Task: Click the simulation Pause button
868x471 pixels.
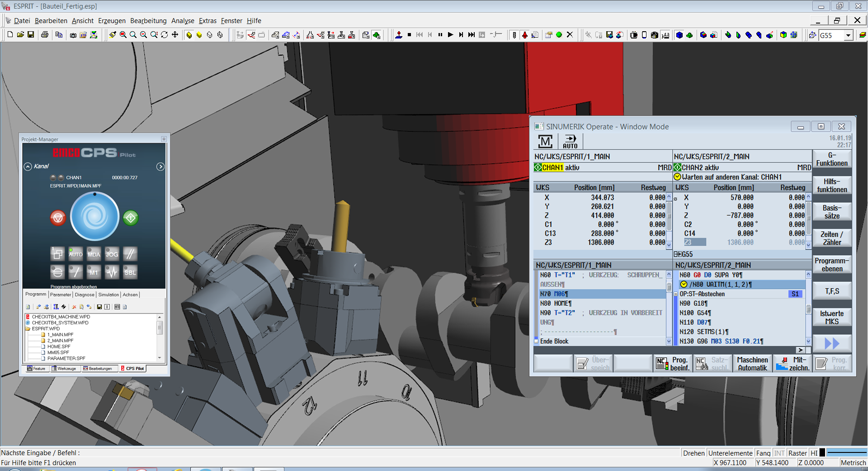Action: pyautogui.click(x=440, y=35)
